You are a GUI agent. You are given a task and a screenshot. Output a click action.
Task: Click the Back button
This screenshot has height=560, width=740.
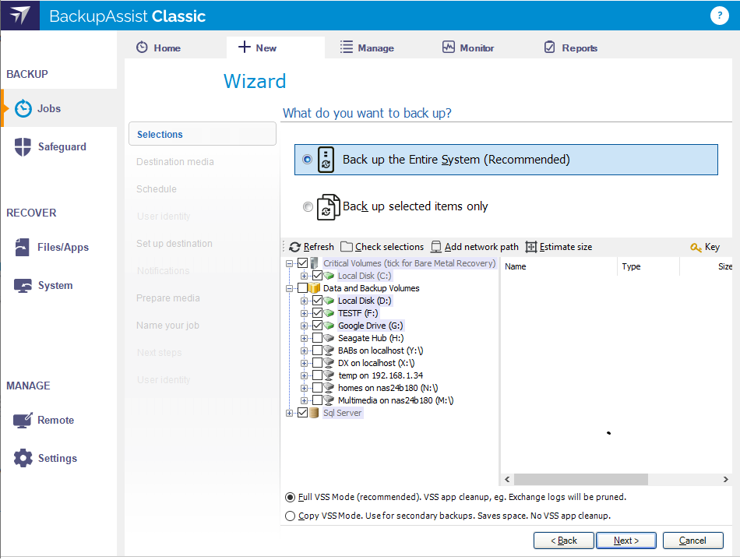tap(563, 541)
